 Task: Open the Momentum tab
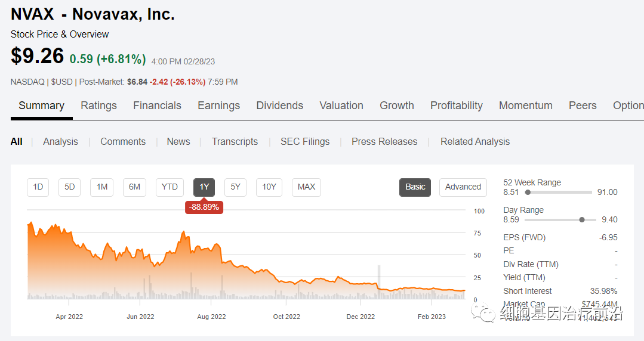click(525, 106)
